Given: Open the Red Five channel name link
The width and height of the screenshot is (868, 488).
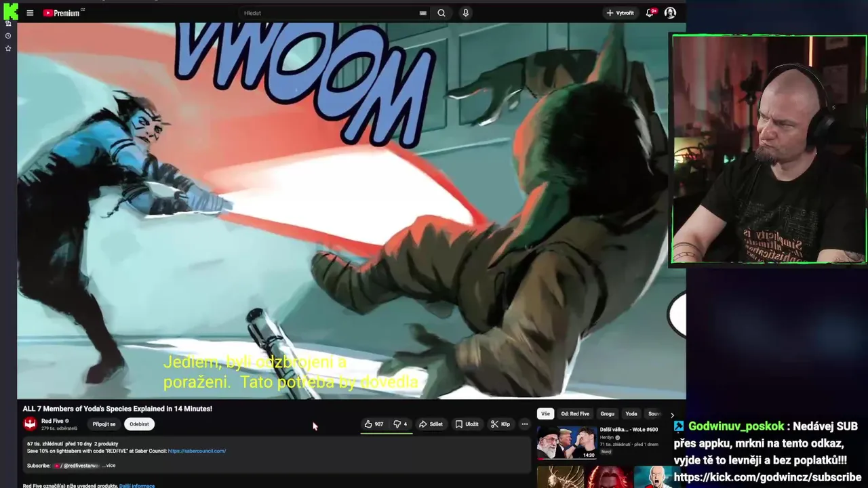Looking at the screenshot, I should (52, 421).
